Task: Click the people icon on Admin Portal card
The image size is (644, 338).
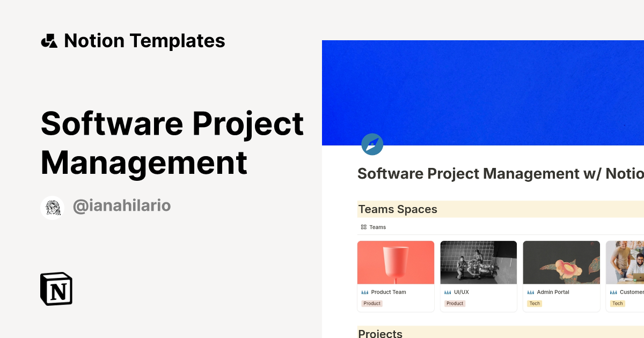Action: (x=530, y=292)
